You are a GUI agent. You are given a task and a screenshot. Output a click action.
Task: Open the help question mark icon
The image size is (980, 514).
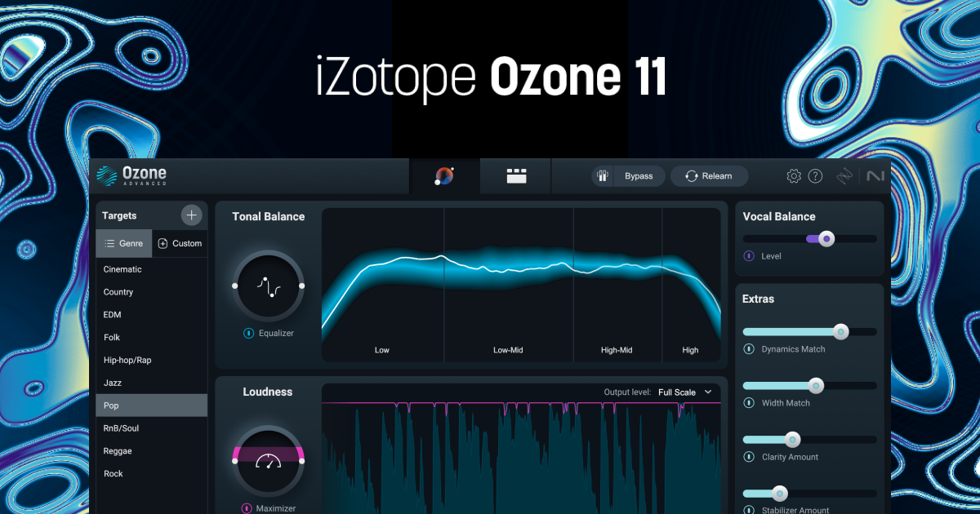click(815, 176)
